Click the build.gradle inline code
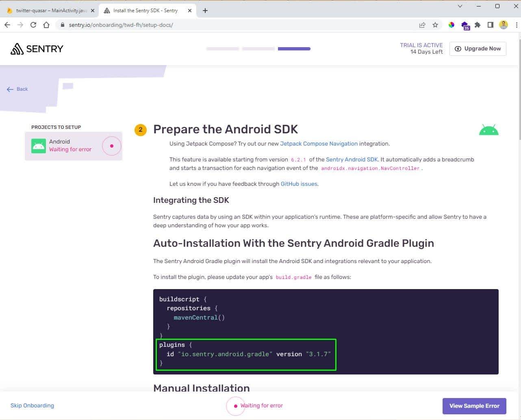Screen dimensions: 521x420 pos(293,277)
